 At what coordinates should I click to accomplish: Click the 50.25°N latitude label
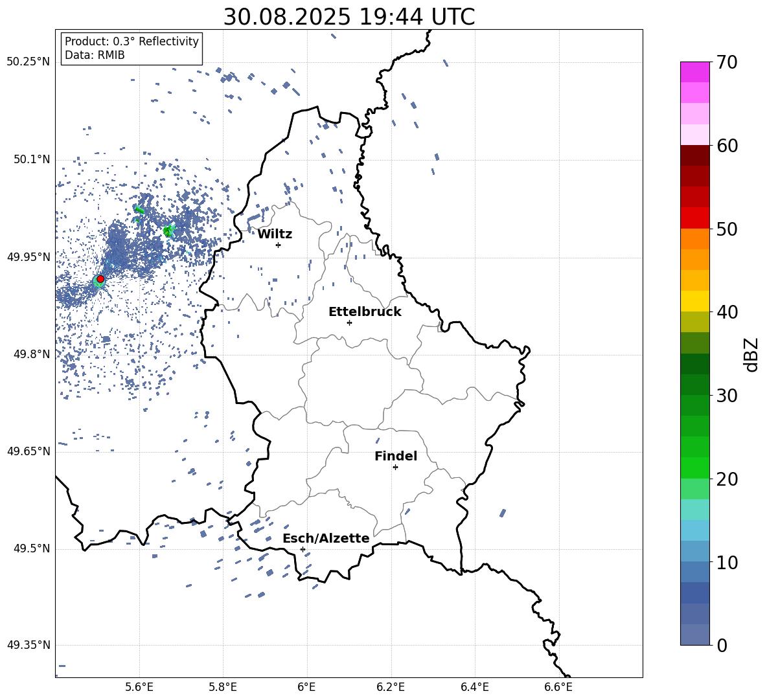(29, 62)
